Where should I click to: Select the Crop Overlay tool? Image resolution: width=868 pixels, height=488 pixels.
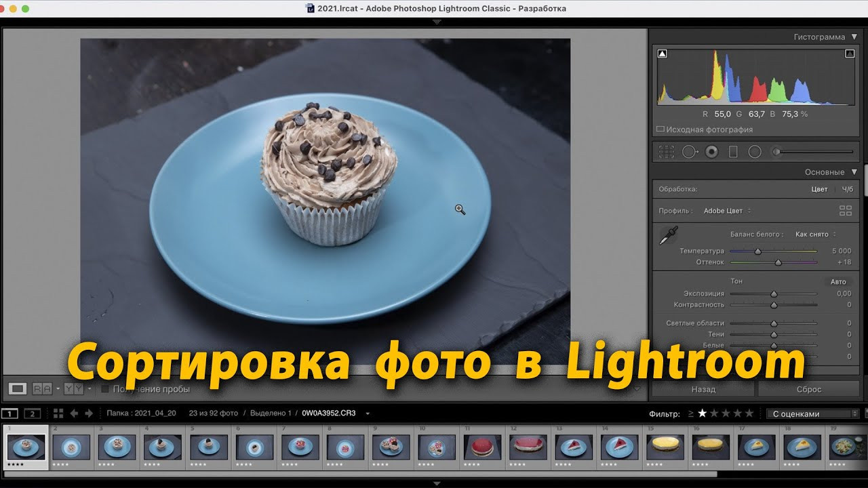[x=667, y=151]
